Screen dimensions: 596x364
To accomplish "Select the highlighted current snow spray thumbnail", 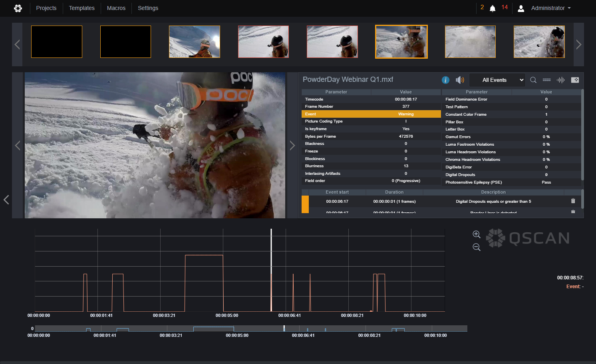I will click(x=401, y=42).
